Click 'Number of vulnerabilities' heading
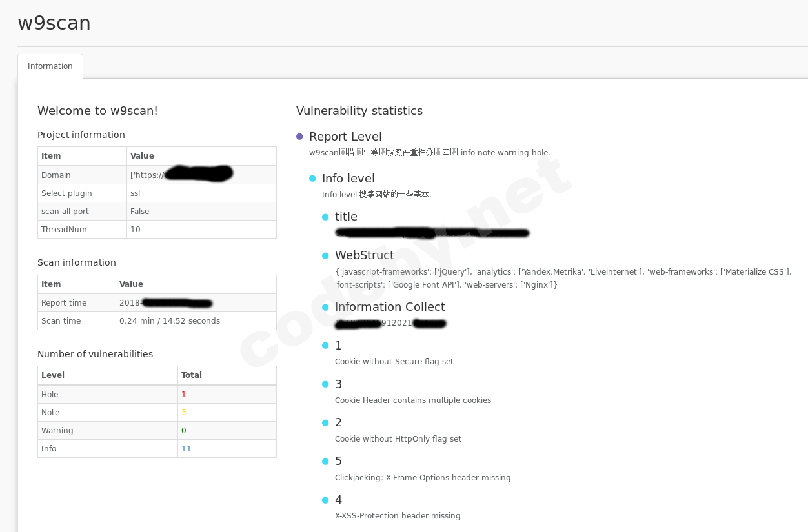The image size is (808, 532). [96, 354]
